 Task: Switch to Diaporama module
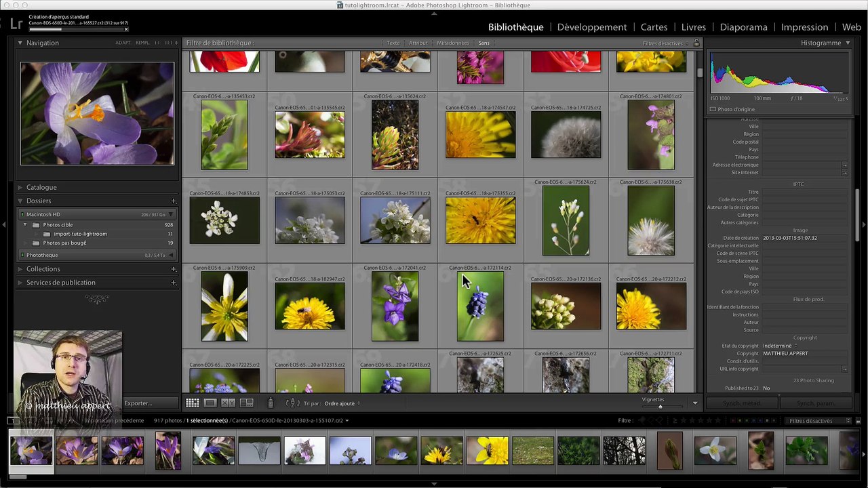(x=744, y=27)
